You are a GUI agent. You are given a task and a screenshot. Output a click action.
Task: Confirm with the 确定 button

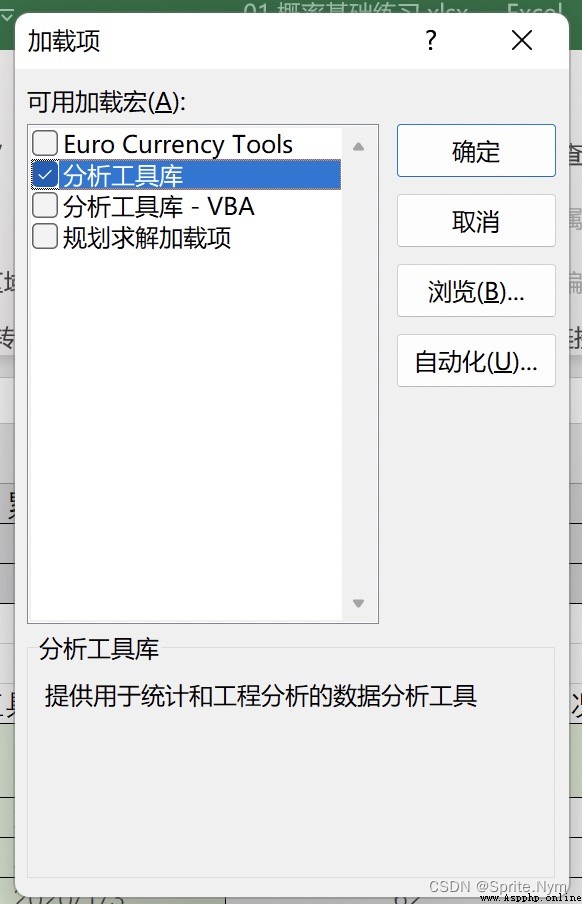coord(476,150)
